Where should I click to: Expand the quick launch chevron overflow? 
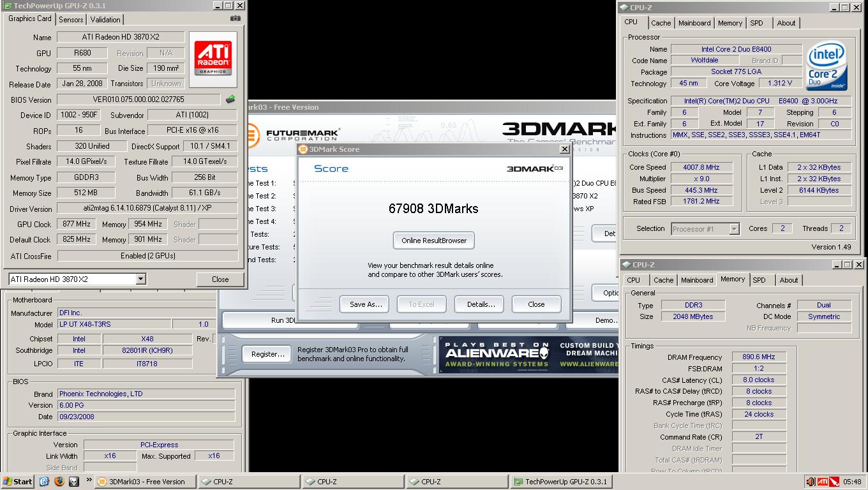(x=89, y=480)
